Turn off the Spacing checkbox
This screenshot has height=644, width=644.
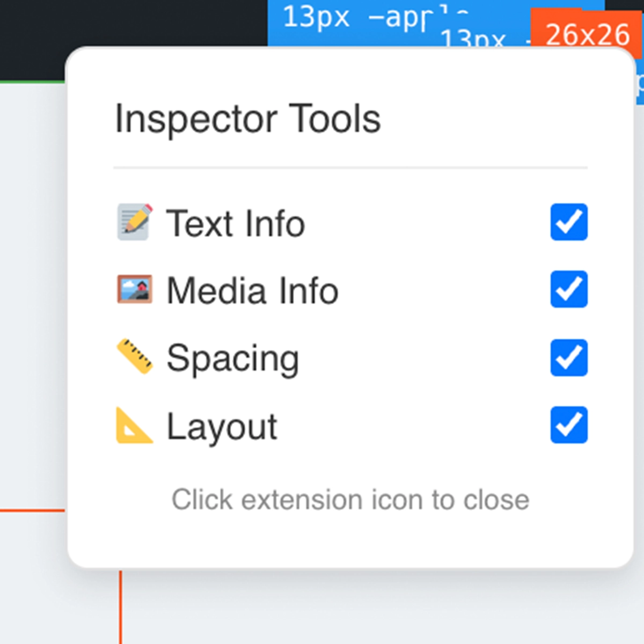pyautogui.click(x=568, y=357)
